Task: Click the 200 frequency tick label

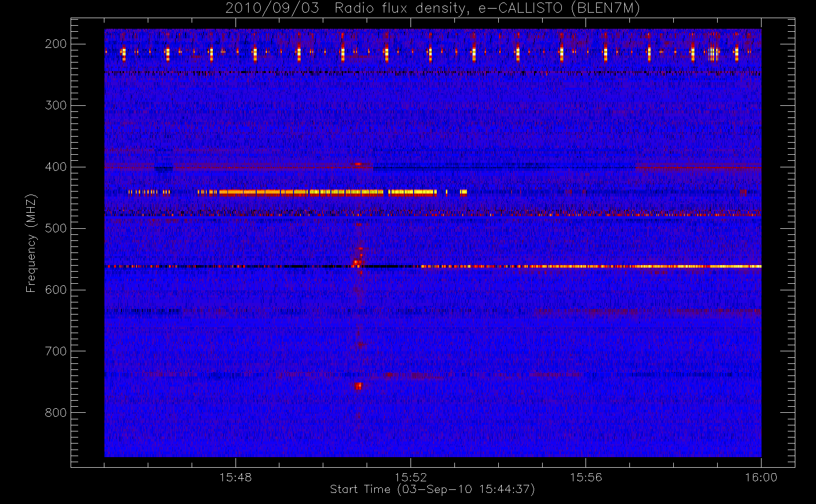Action: (x=56, y=44)
